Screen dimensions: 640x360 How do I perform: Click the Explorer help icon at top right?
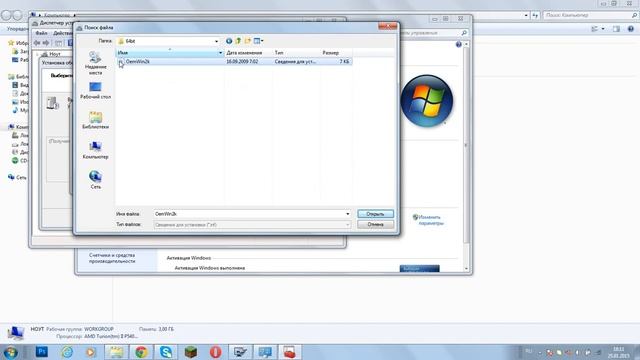[631, 29]
